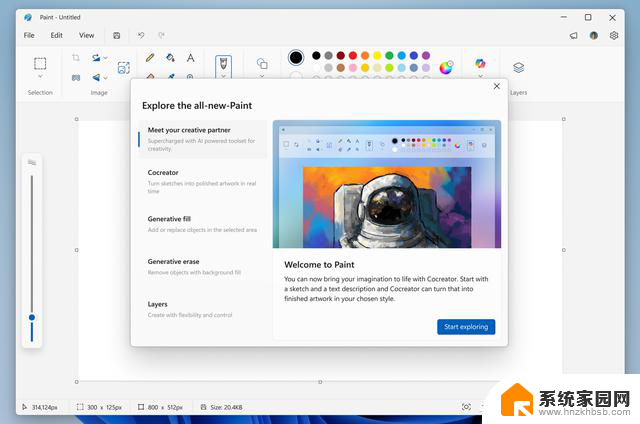Pick the purple swatch in first palette row
This screenshot has height=424, width=640.
[x=426, y=55]
